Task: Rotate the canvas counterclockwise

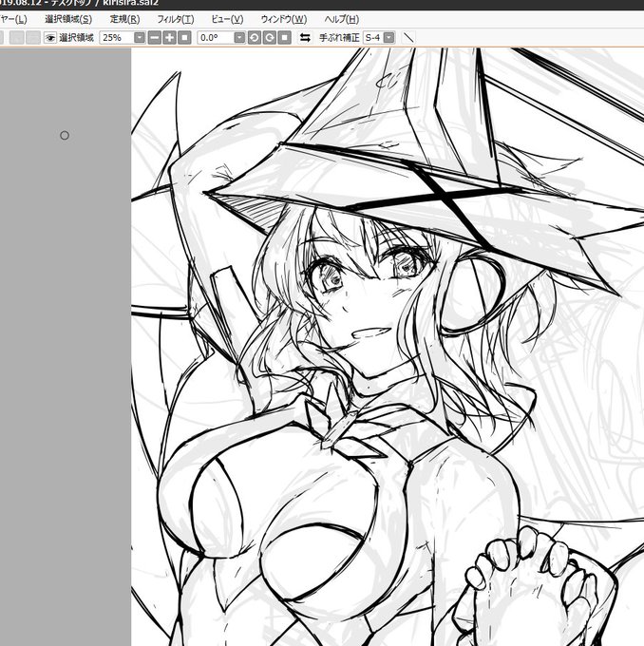Action: [x=255, y=38]
